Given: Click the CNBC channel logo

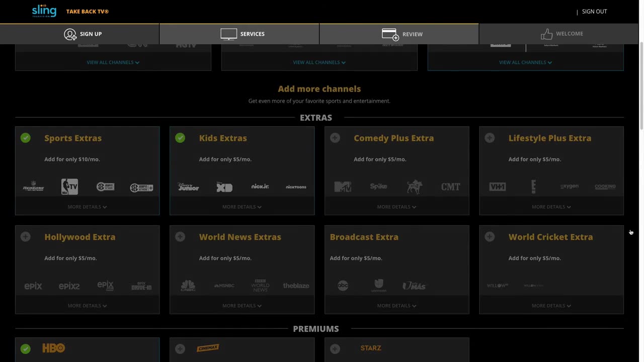Looking at the screenshot, I should point(188,286).
